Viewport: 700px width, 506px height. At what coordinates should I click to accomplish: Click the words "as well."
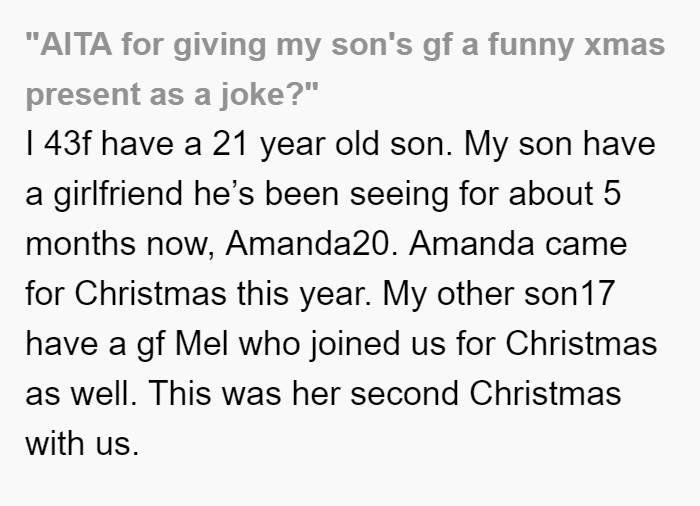(x=81, y=393)
